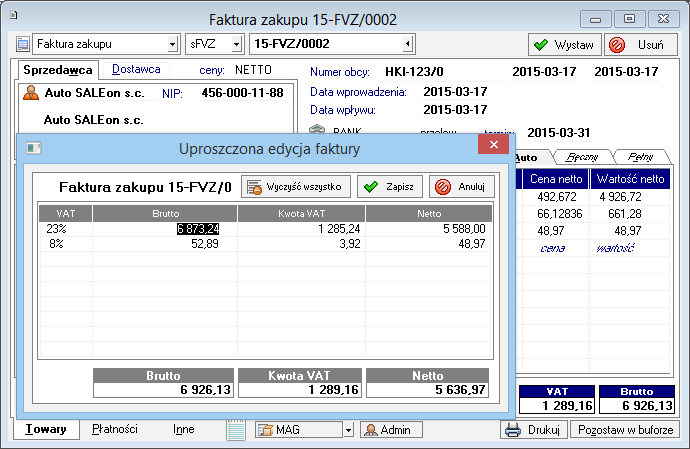Click the dialog window icon in title bar

[33, 148]
